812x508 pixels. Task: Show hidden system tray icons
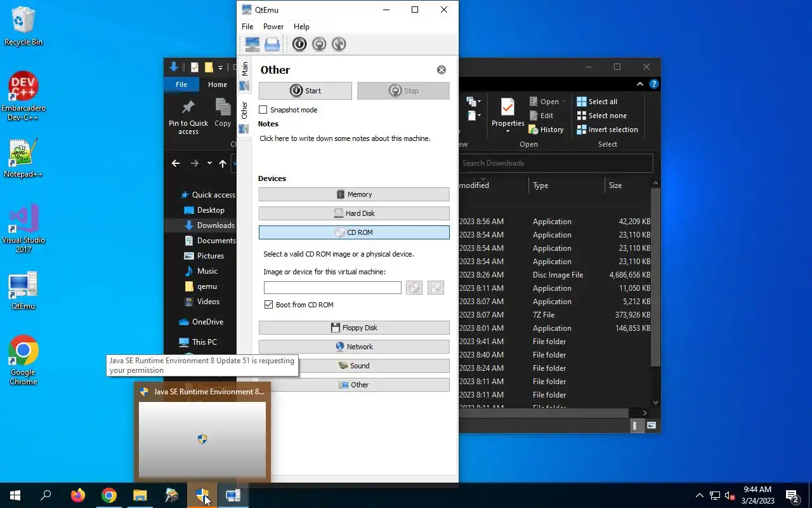pyautogui.click(x=700, y=495)
